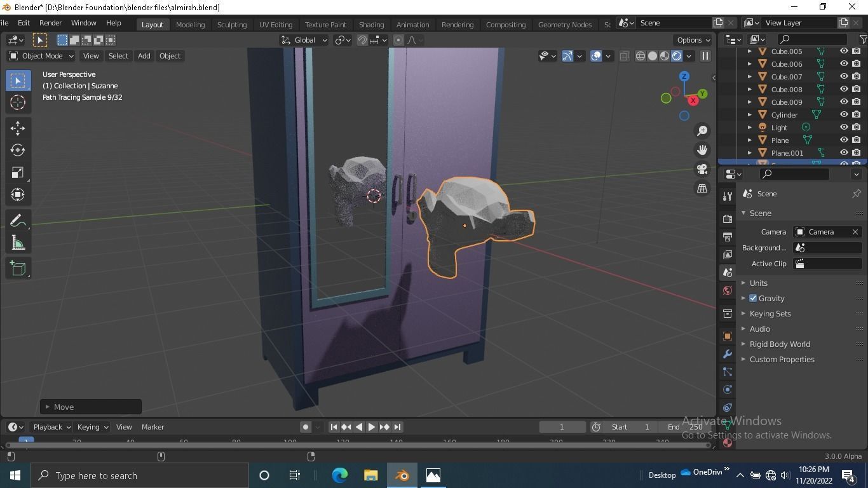Select the Annotate tool
The image size is (868, 488).
click(18, 220)
